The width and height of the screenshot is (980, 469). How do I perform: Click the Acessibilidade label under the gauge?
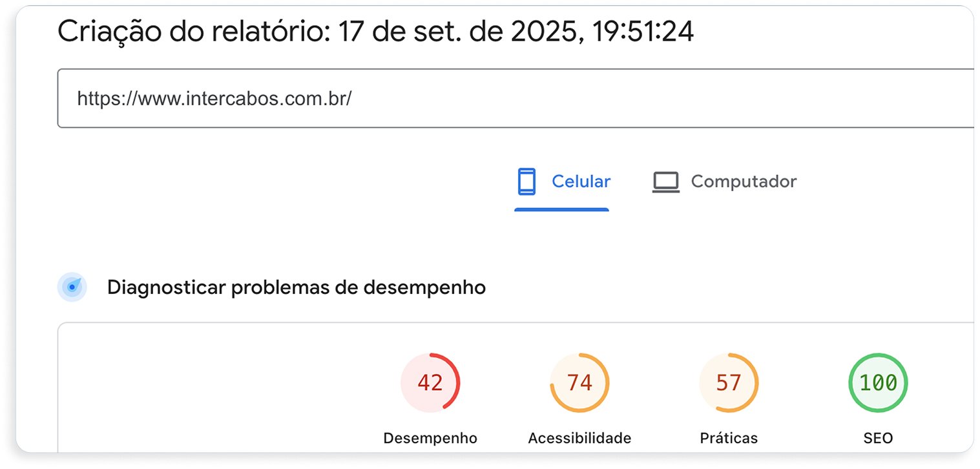point(579,438)
